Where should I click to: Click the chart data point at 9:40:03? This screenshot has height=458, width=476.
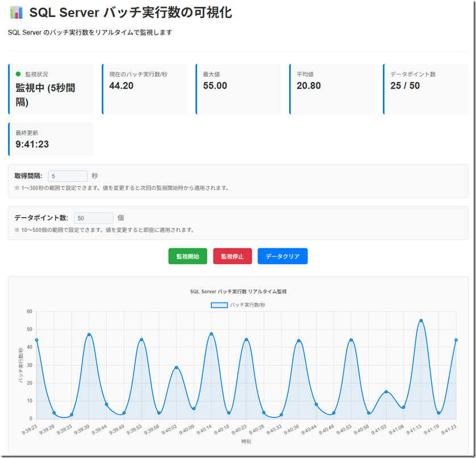coord(177,368)
